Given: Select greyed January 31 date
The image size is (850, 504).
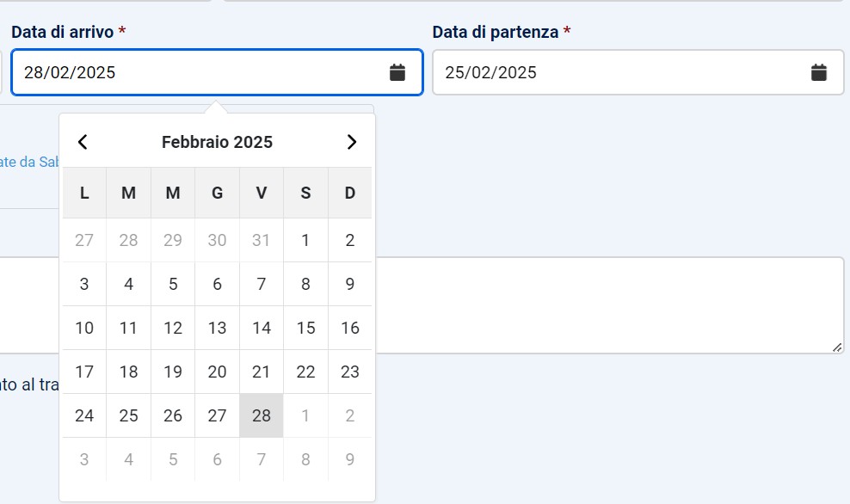Looking at the screenshot, I should (x=262, y=240).
